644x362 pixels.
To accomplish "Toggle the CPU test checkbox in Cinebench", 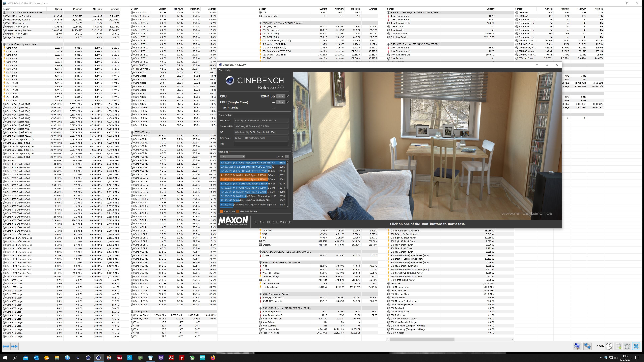I will (x=288, y=96).
